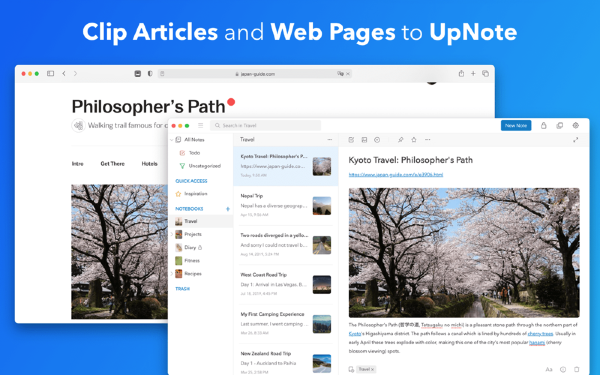Toggle the UpNote sidebar hamburger icon
Viewport: 600px width, 375px height.
201,126
